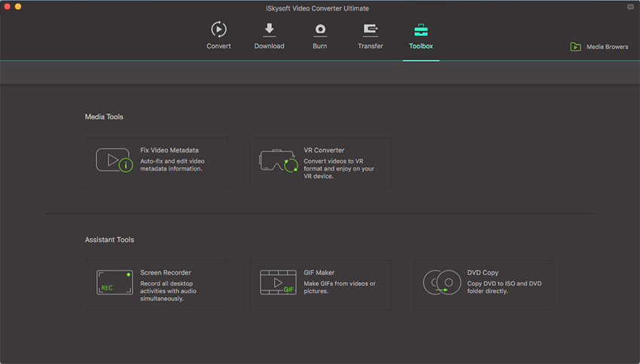Click the GIF Maker description text
This screenshot has height=364, width=640.
(340, 287)
